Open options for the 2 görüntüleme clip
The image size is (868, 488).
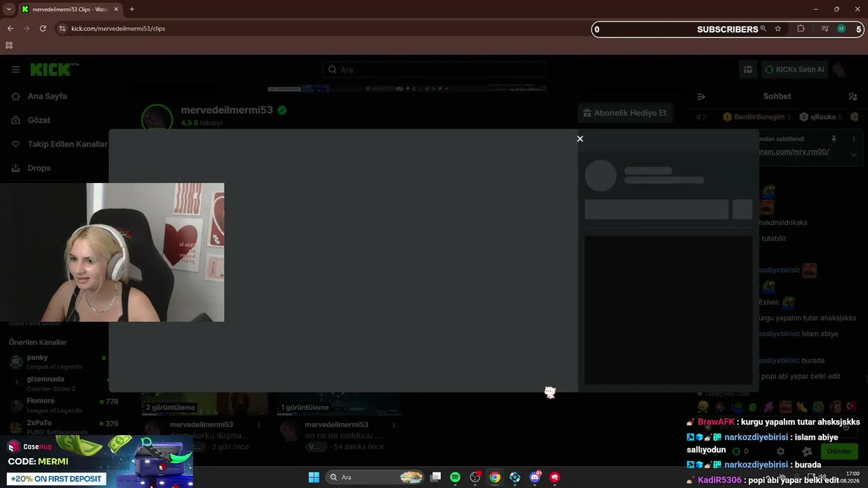(258, 425)
